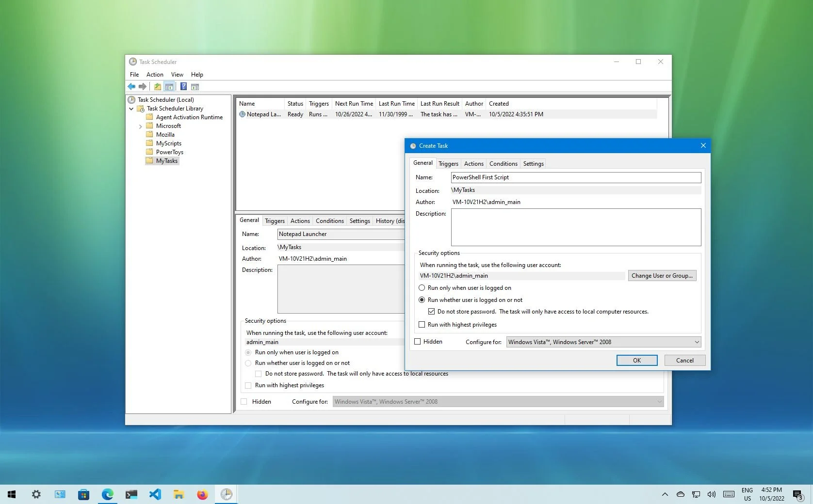Switch to Actions tab in Create Task
The width and height of the screenshot is (813, 504).
[474, 164]
